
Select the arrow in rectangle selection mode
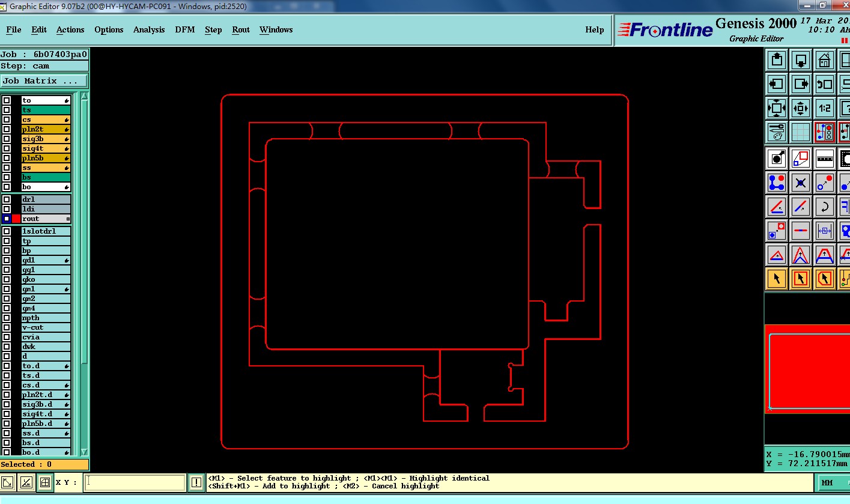(801, 279)
